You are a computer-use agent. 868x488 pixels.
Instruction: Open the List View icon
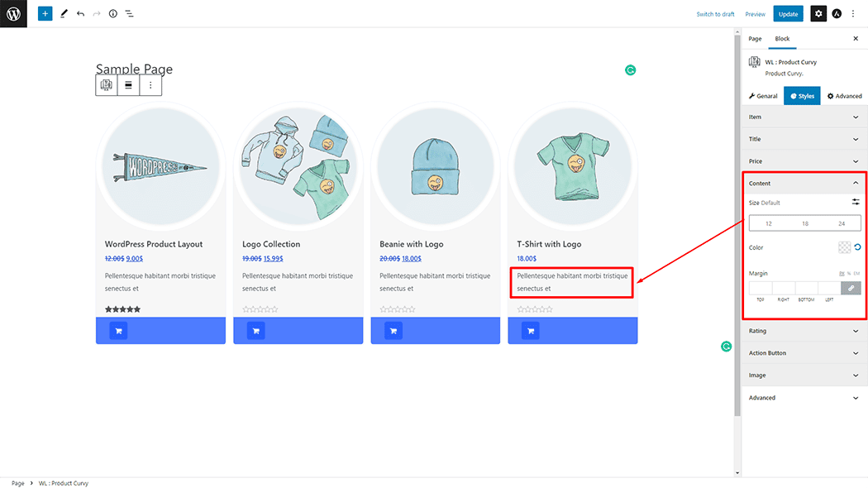coord(130,14)
